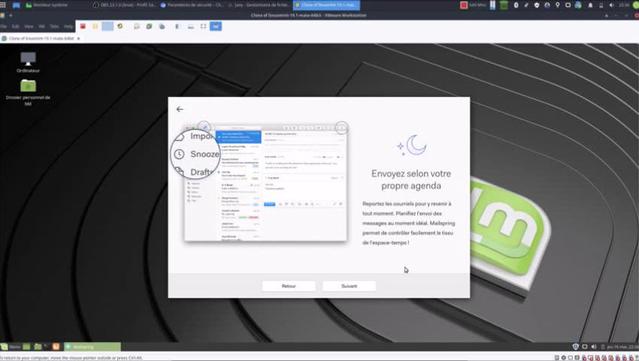
Task: Click the orange app icon in Mint panel
Action: 56,347
